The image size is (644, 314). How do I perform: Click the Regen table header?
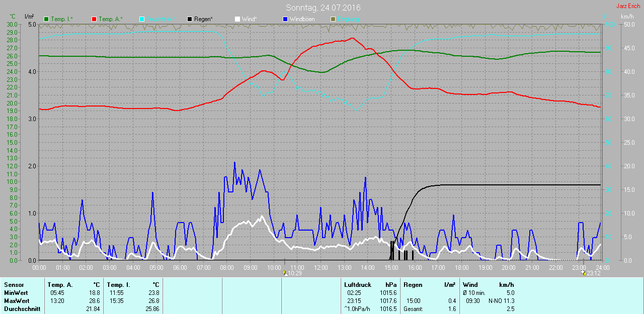tap(413, 285)
